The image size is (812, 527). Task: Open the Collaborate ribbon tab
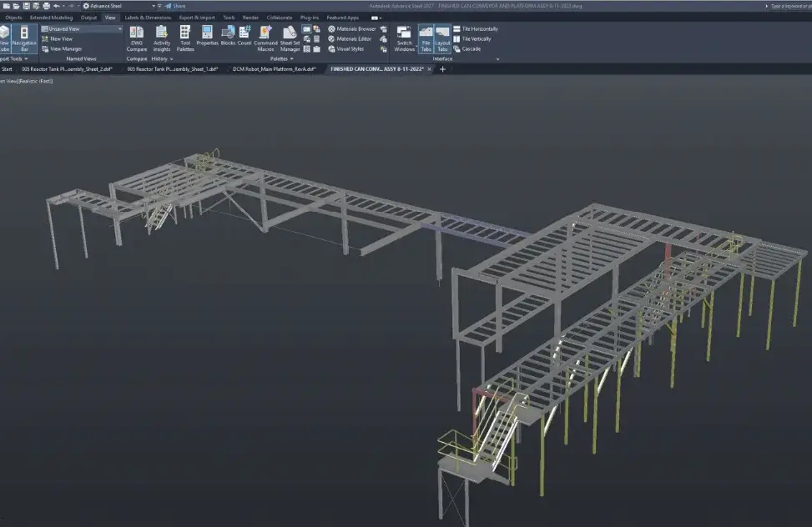pyautogui.click(x=279, y=18)
